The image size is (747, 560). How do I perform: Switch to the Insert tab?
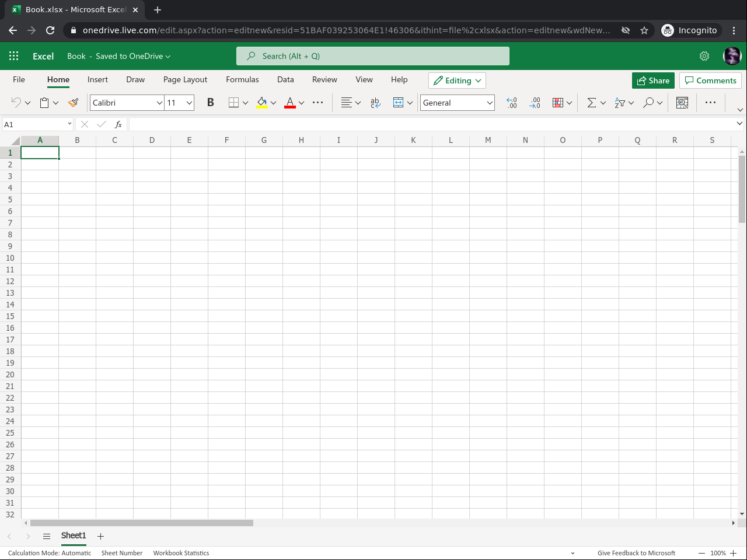point(97,80)
